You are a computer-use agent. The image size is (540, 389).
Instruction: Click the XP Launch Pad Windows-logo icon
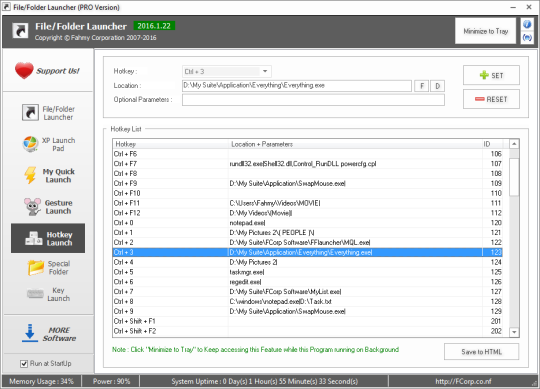pos(30,144)
